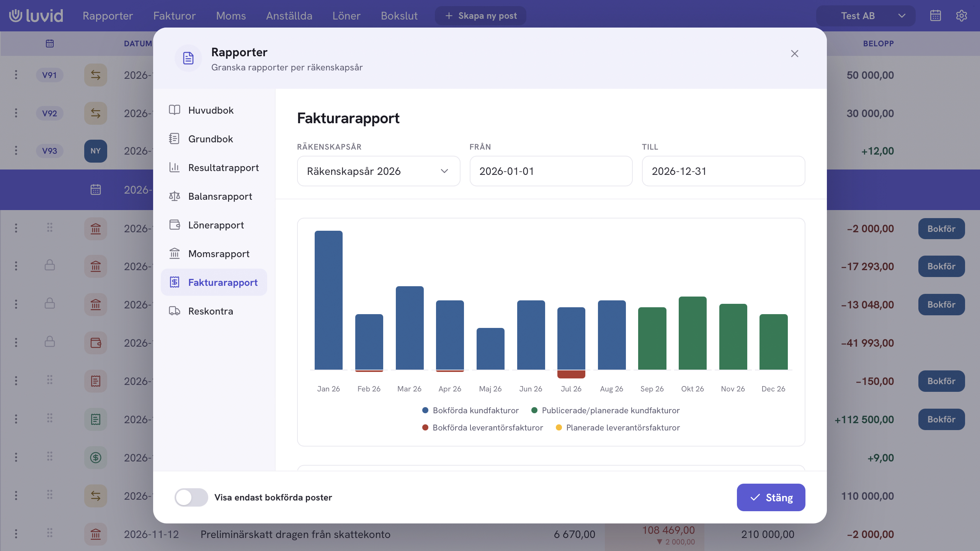Open the Räkenskapsår 2026 dropdown
The width and height of the screenshot is (980, 551).
point(379,171)
